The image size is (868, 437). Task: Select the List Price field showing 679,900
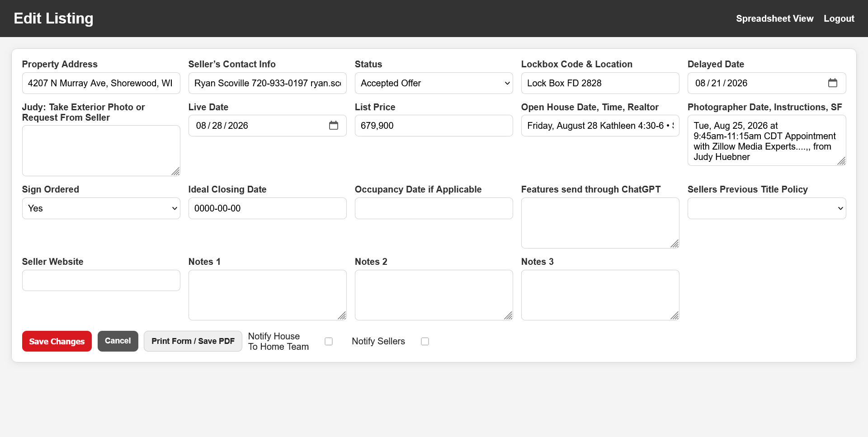[434, 126]
